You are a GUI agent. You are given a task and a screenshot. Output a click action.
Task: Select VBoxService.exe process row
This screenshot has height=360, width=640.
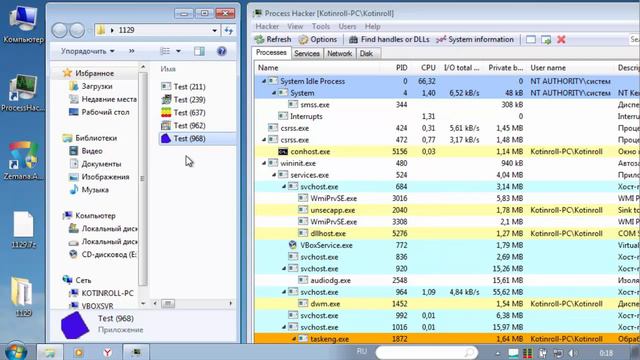[447, 245]
